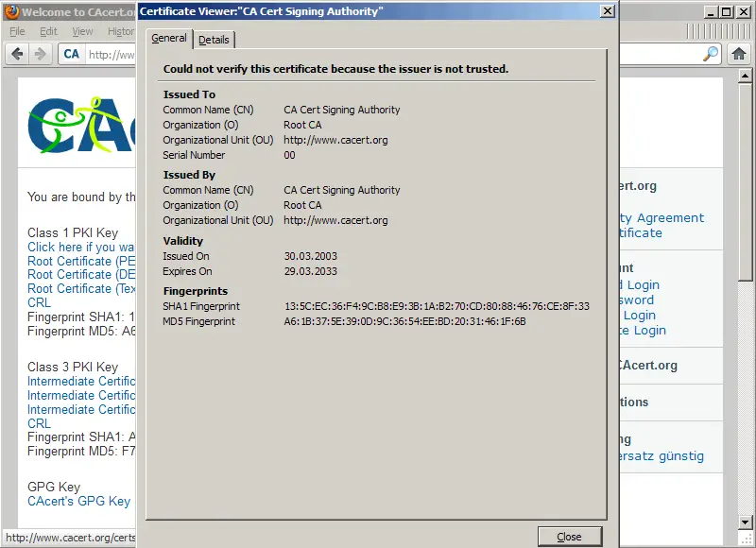Select the MD5 Fingerprint value in the dialog
756x548 pixels.
tap(405, 321)
